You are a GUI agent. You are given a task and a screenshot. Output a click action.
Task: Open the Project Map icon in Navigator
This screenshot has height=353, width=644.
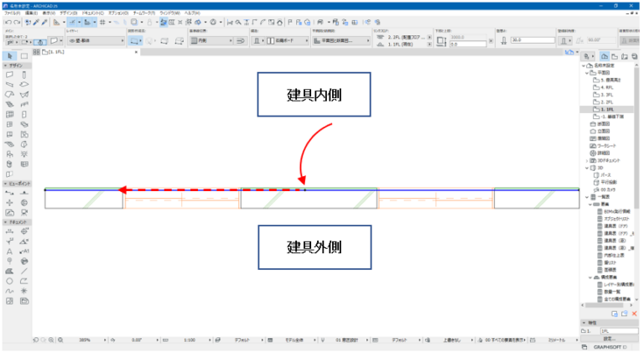coord(605,56)
